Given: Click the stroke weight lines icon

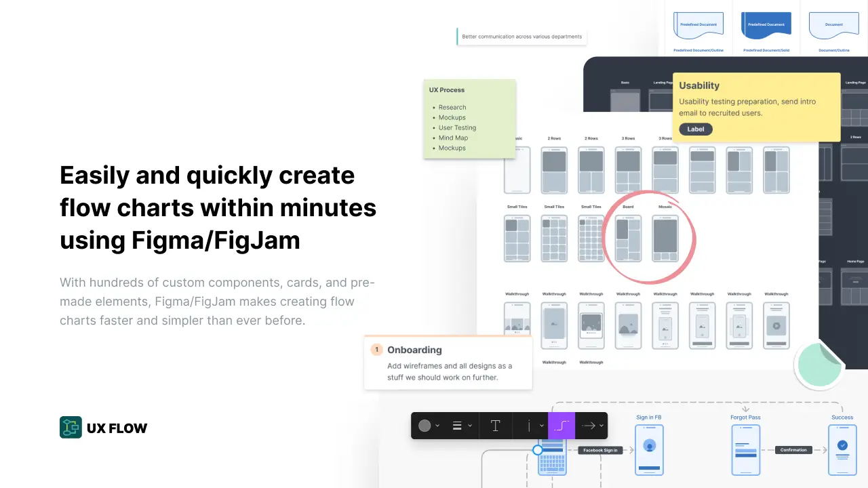Looking at the screenshot, I should point(457,426).
